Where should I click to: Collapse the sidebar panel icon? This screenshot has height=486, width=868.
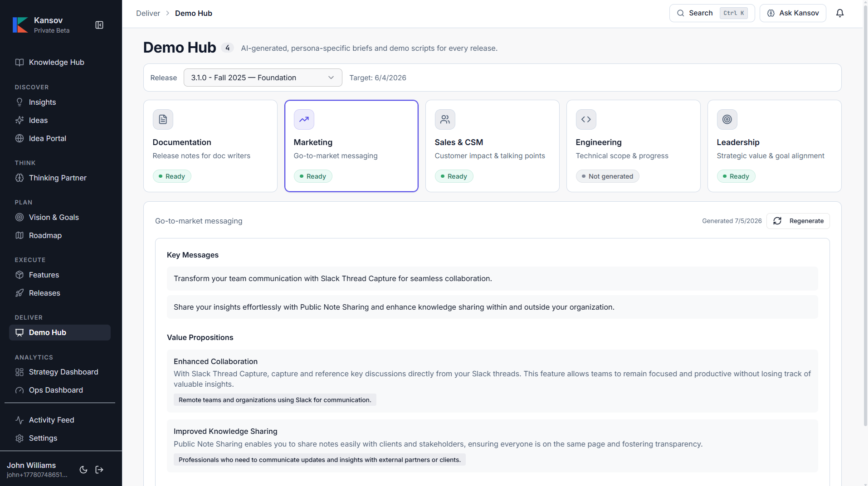click(x=99, y=25)
